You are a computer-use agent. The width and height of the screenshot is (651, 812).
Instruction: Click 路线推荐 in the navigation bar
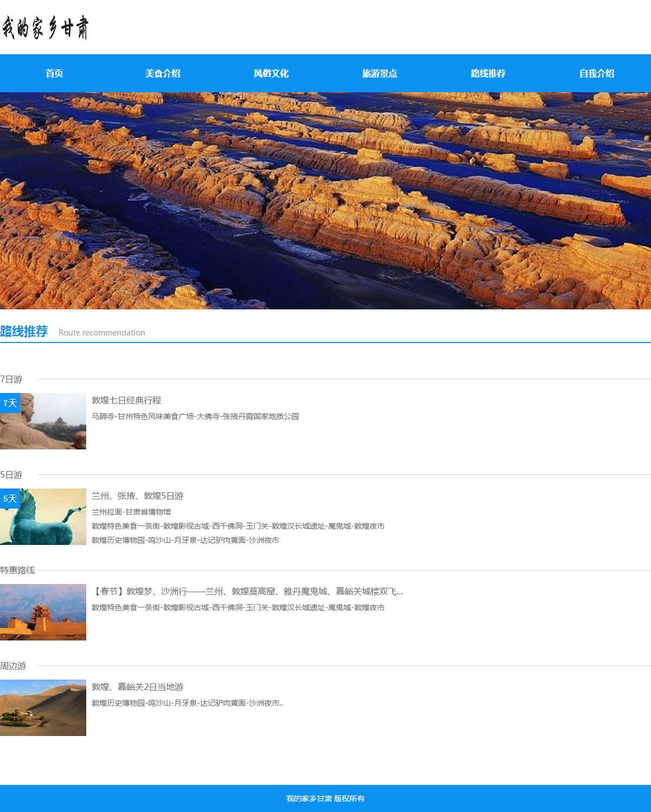point(488,73)
